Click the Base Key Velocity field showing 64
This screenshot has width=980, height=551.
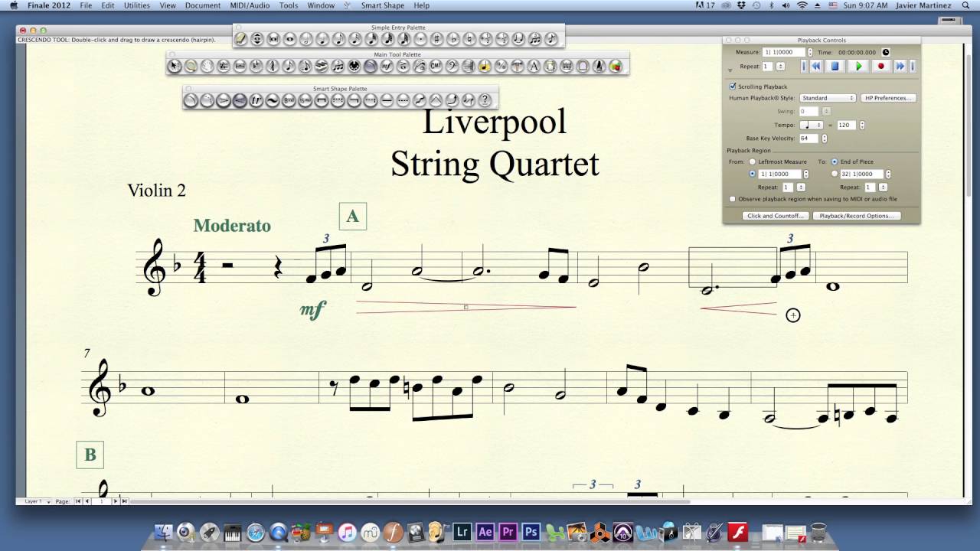click(809, 139)
